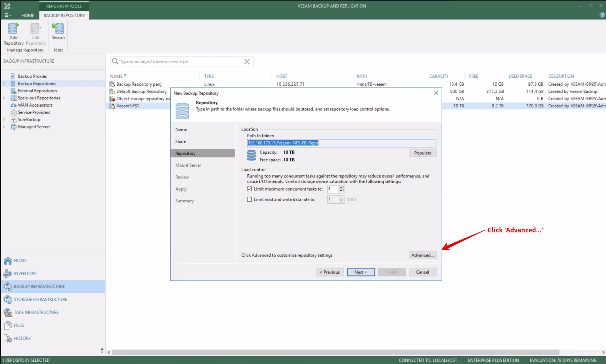The height and width of the screenshot is (364, 606).
Task: Select Scale-out Repositories tree node
Action: click(x=39, y=98)
